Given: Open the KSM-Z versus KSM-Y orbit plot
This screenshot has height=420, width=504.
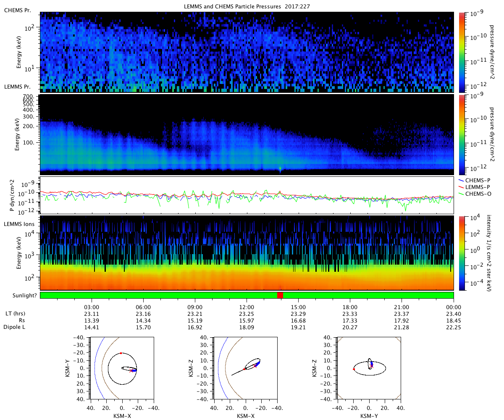Looking at the screenshot, I should [369, 368].
